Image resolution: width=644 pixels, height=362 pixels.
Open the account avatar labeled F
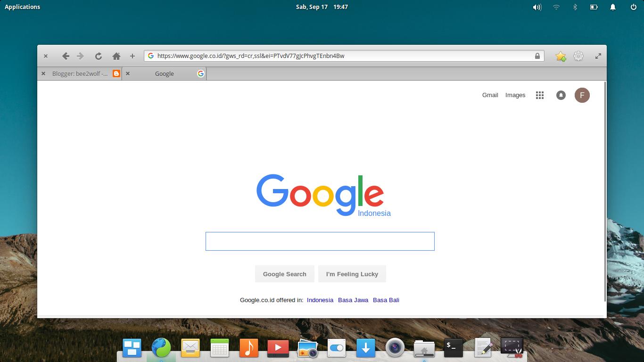[582, 95]
